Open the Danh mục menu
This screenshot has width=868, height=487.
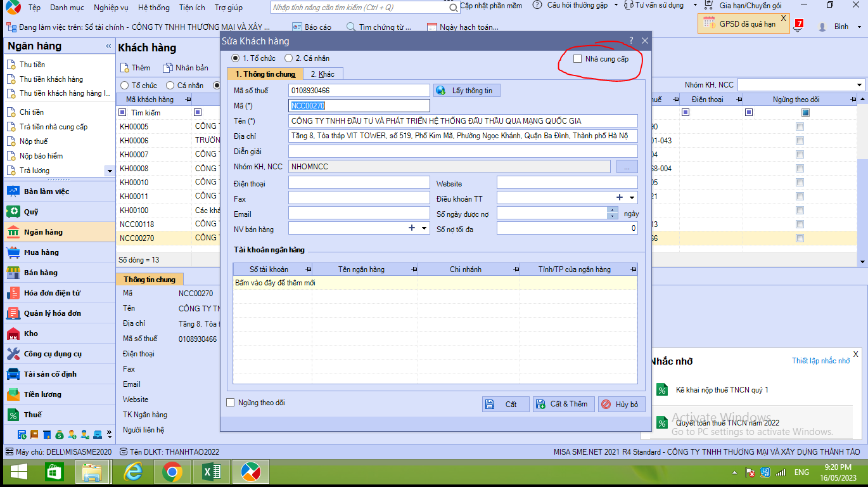(67, 7)
